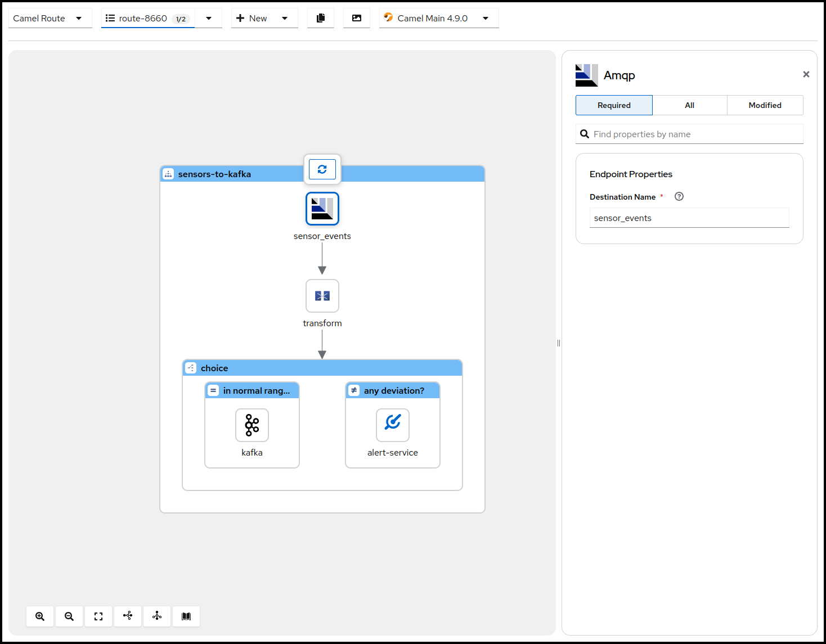
Task: Click the fit to screen icon
Action: [x=98, y=616]
